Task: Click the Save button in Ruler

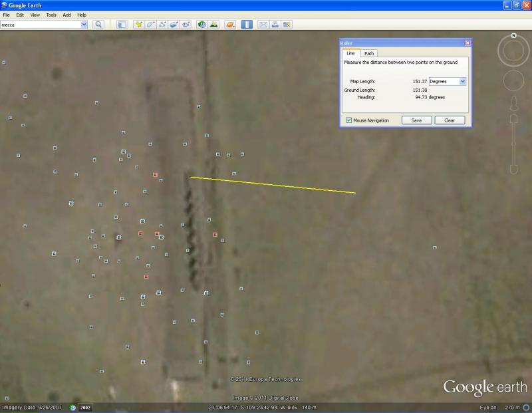Action: pos(416,120)
